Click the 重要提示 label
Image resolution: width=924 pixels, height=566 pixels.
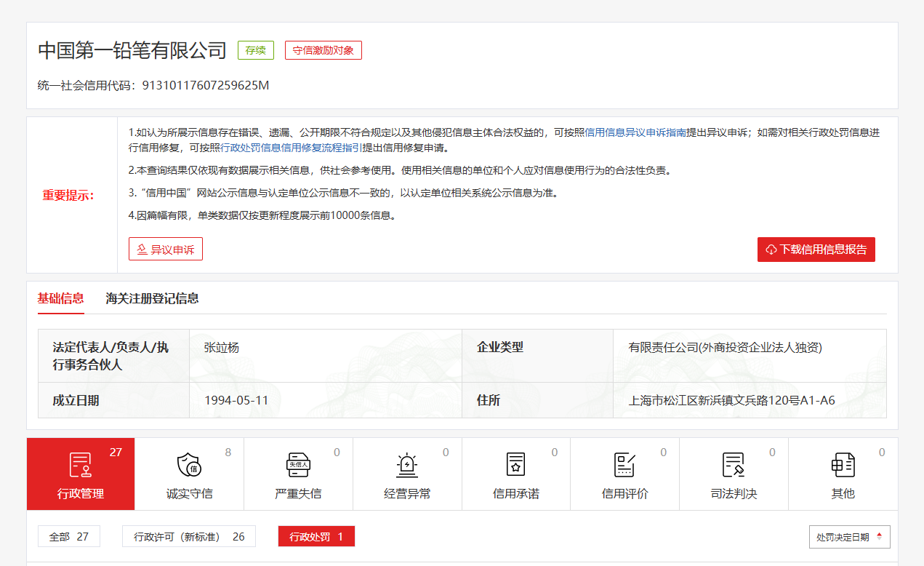(68, 196)
